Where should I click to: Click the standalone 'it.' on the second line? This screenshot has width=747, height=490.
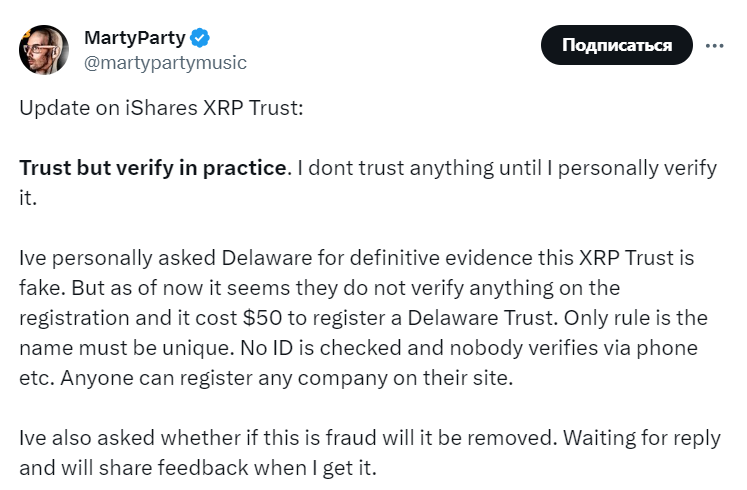click(28, 198)
